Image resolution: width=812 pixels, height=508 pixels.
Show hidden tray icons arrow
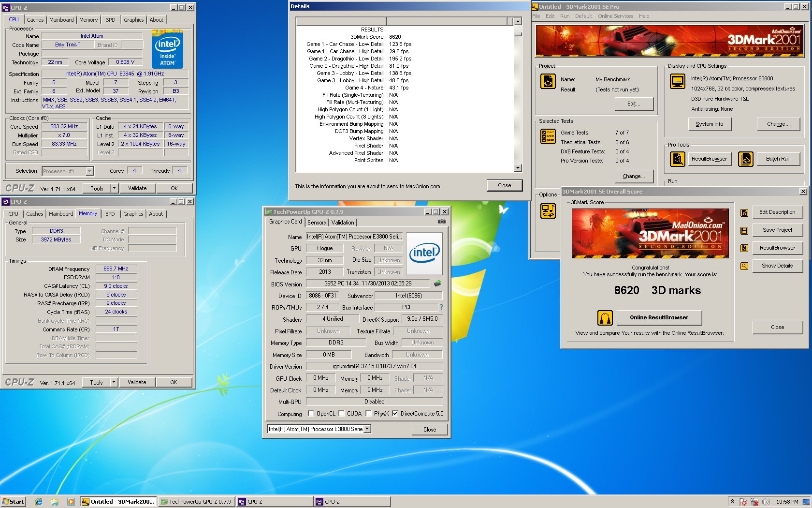pyautogui.click(x=732, y=502)
